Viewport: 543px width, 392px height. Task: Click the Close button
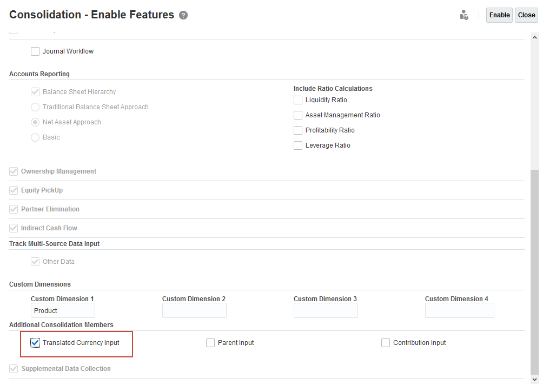click(526, 15)
